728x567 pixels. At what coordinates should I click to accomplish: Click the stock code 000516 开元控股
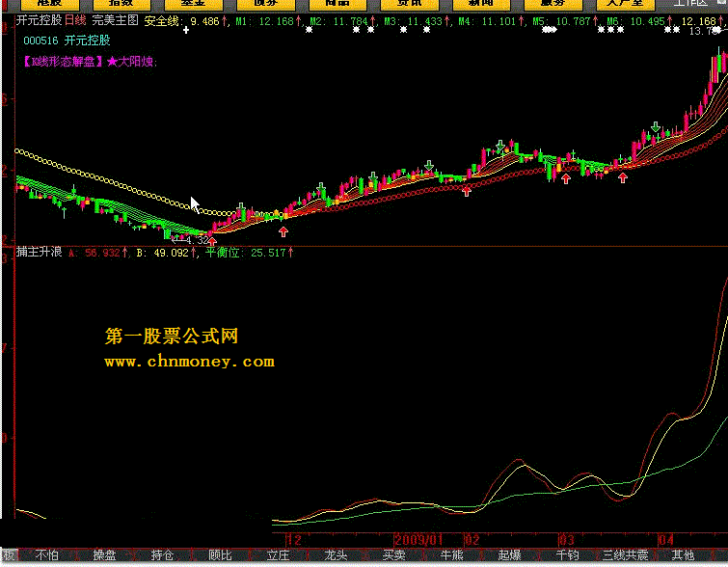click(67, 40)
